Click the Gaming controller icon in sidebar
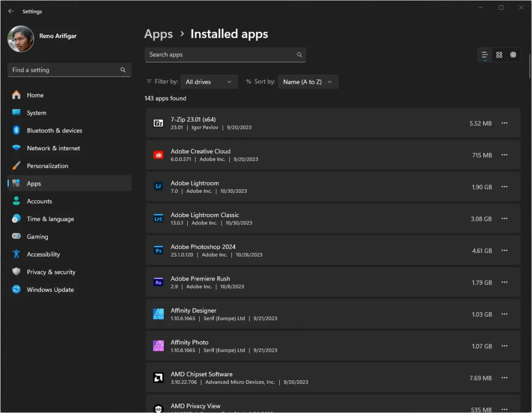The height and width of the screenshot is (413, 532). (15, 236)
